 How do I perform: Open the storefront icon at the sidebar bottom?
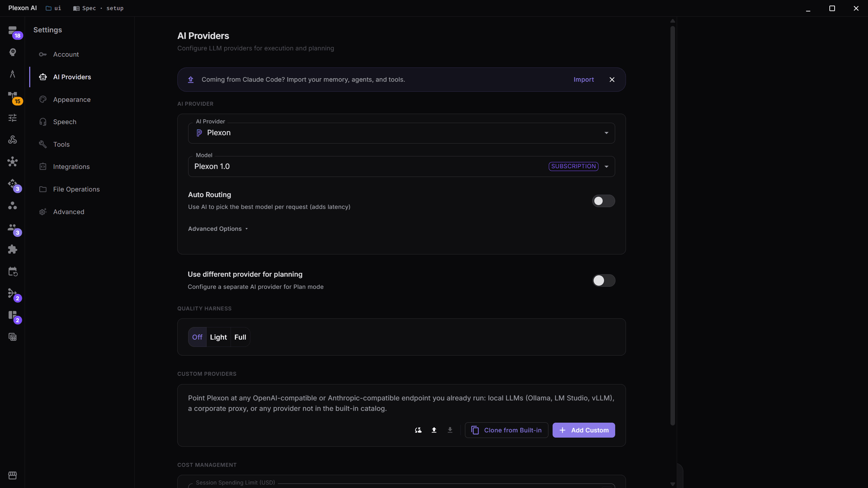[x=13, y=475]
